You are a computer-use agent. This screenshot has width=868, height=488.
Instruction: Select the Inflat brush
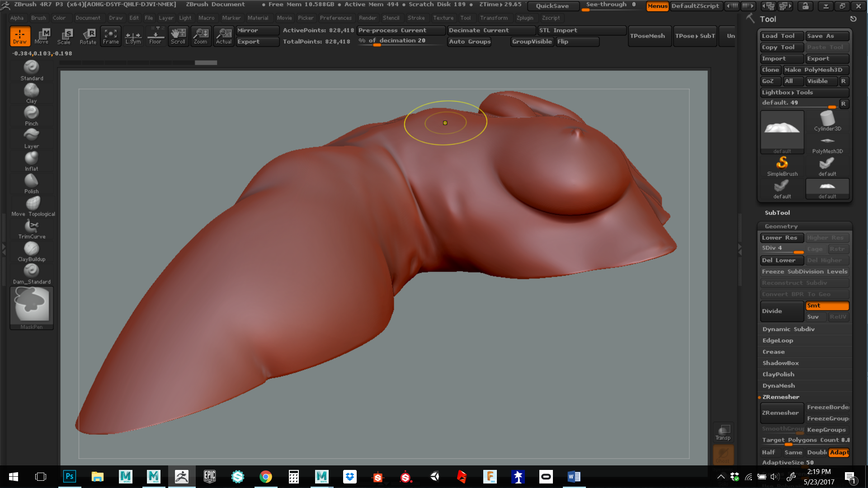coord(32,161)
